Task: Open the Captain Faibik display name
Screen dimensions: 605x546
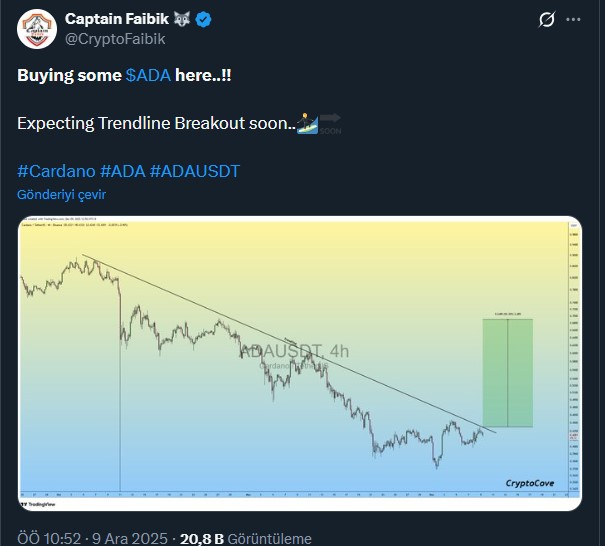Action: (x=119, y=20)
